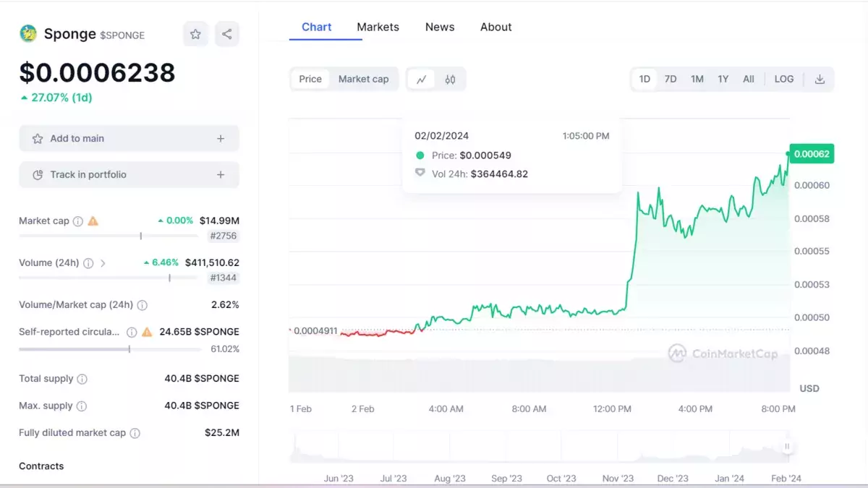Click the share icon next to Sponge

pos(227,34)
